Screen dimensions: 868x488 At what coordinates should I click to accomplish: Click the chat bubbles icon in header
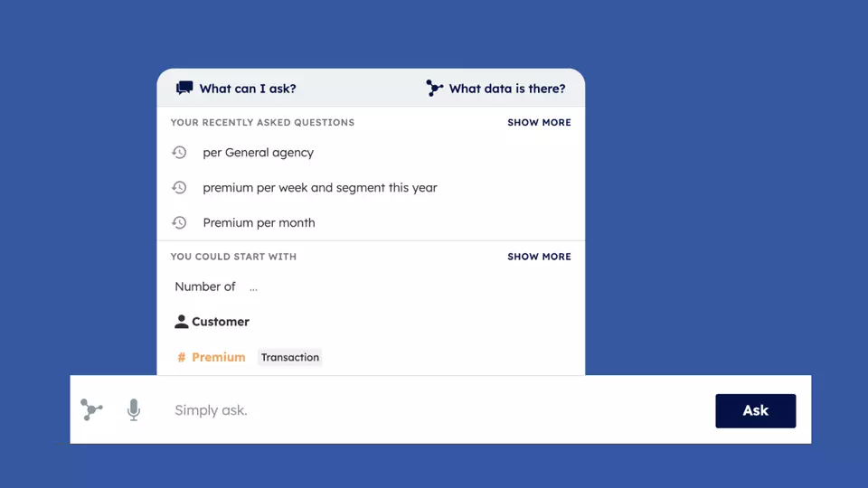pos(184,89)
